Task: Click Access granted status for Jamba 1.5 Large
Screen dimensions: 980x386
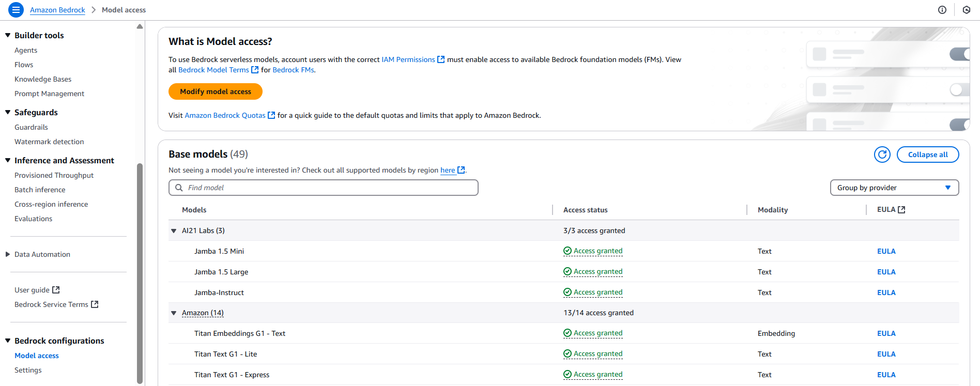Action: (x=598, y=272)
